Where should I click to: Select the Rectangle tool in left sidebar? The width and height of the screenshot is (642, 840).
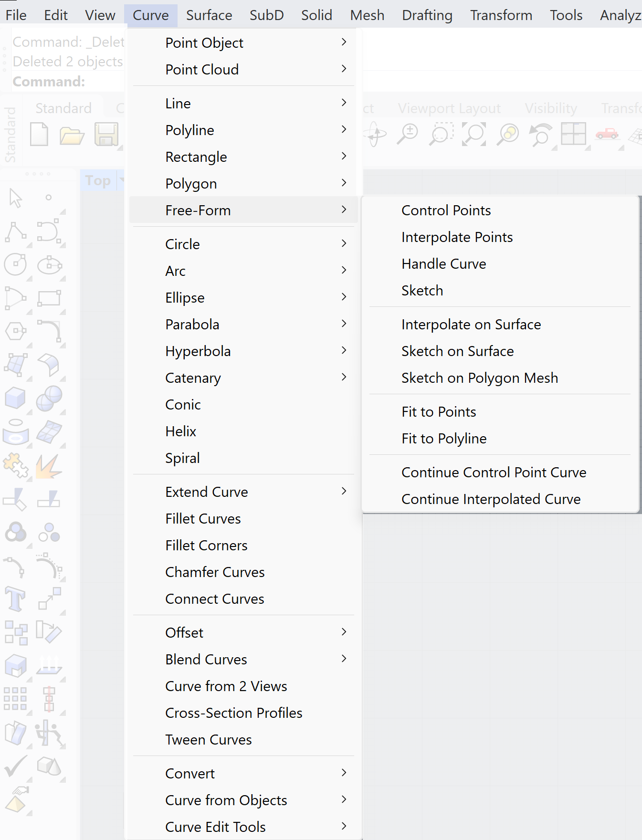(x=49, y=298)
